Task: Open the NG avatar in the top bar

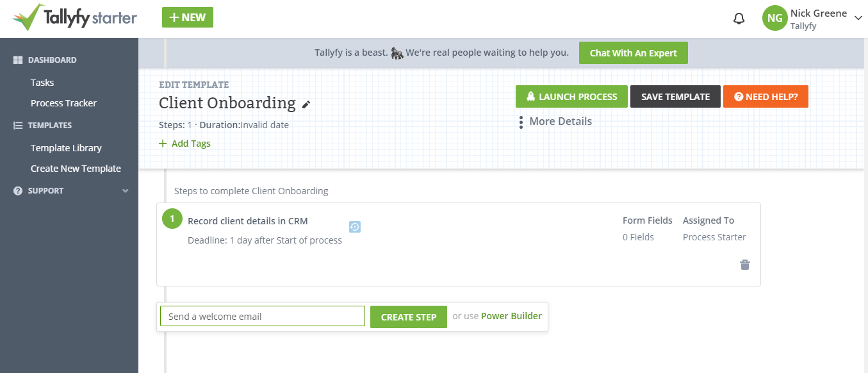Action: click(774, 18)
